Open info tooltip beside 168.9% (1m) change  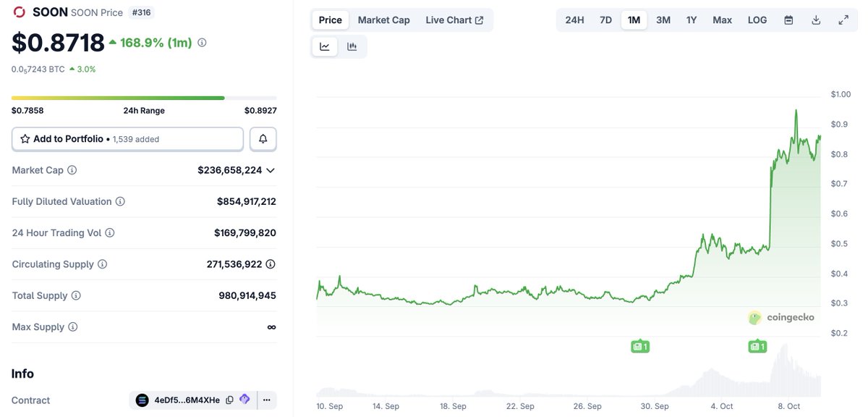pyautogui.click(x=202, y=43)
